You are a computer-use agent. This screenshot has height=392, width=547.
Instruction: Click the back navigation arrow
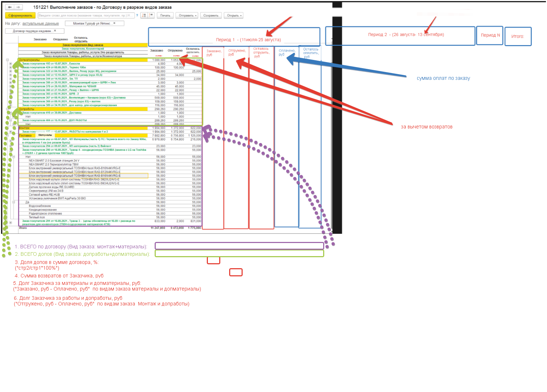point(10,7)
